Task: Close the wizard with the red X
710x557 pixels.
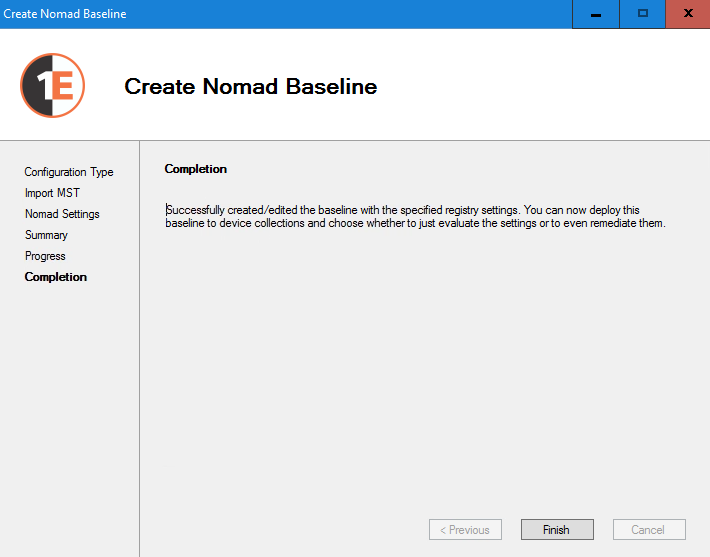Action: pyautogui.click(x=688, y=14)
